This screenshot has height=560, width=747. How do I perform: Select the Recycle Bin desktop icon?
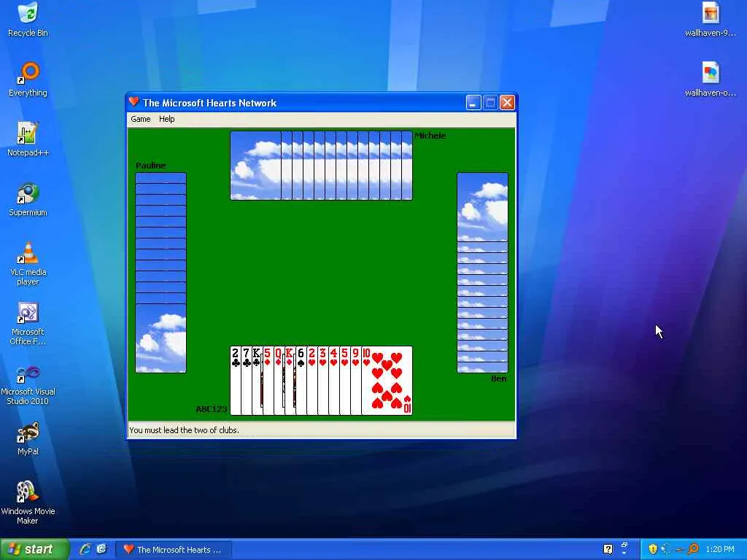click(x=28, y=20)
